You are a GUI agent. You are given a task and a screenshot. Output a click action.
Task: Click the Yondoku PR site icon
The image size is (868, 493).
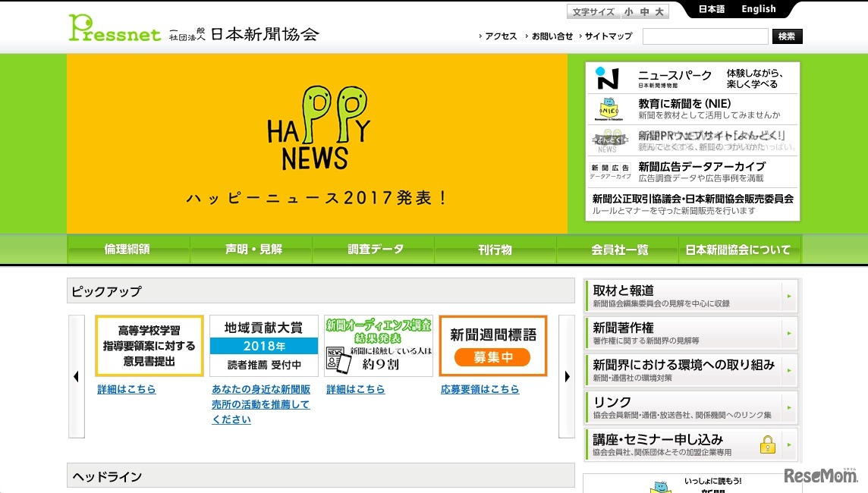pos(609,140)
